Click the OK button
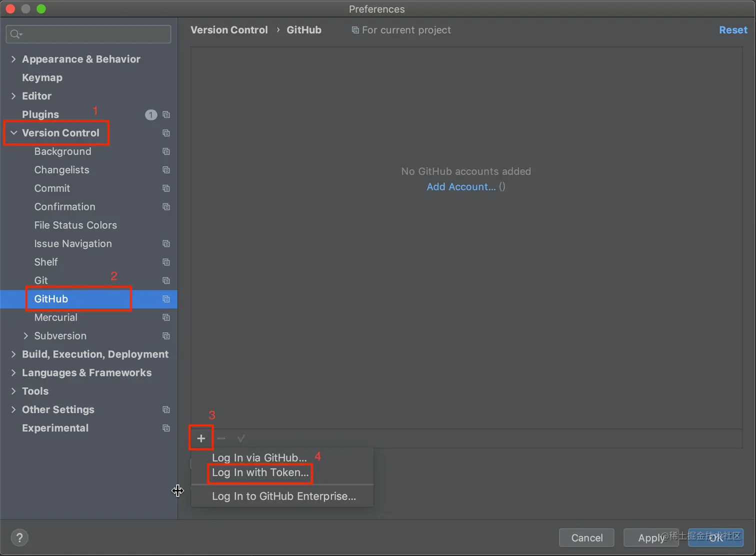Viewport: 756px width, 556px height. [x=715, y=538]
